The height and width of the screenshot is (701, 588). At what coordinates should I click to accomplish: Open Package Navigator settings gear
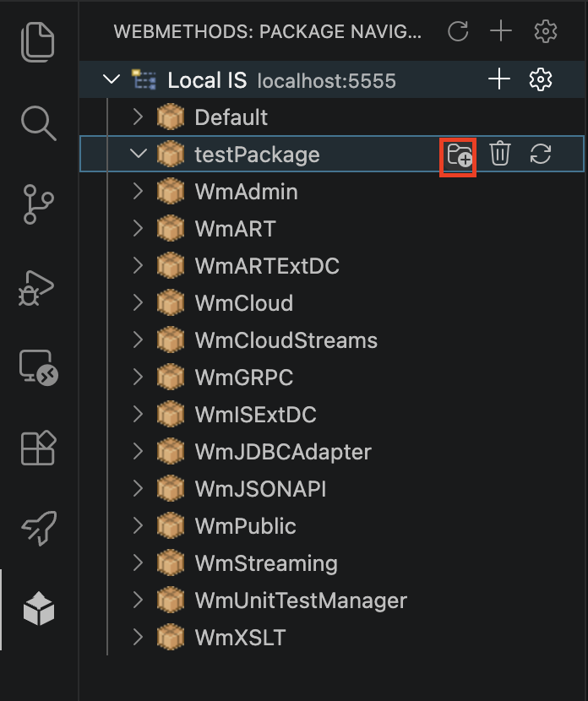546,31
